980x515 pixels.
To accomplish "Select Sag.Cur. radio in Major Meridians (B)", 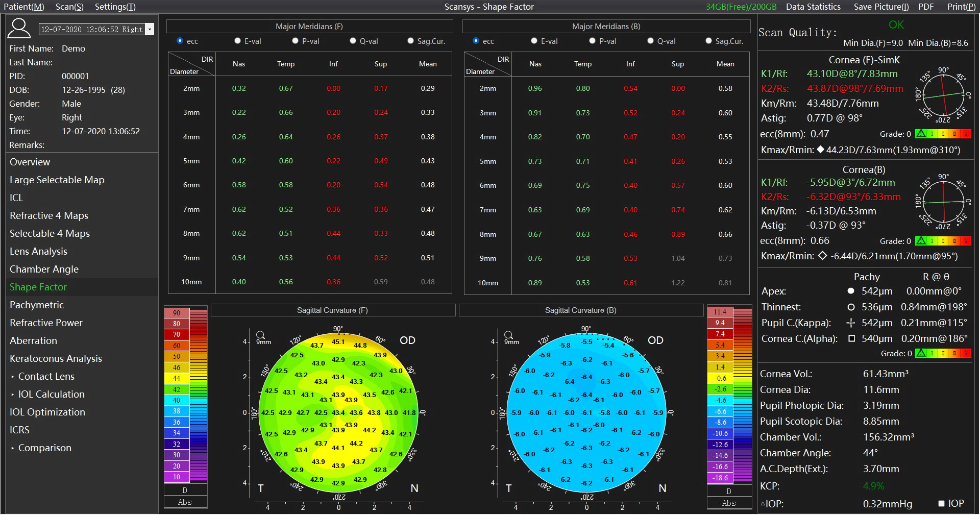I will (708, 41).
